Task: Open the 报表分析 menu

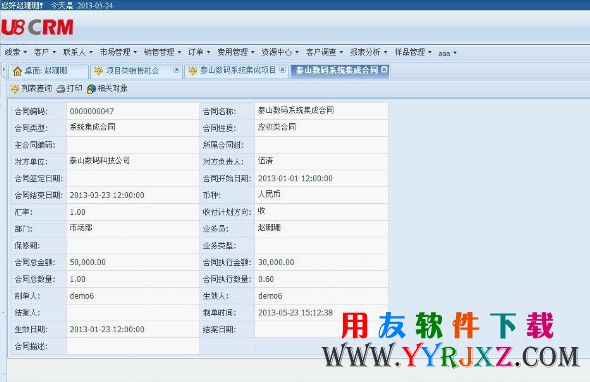Action: coord(368,52)
